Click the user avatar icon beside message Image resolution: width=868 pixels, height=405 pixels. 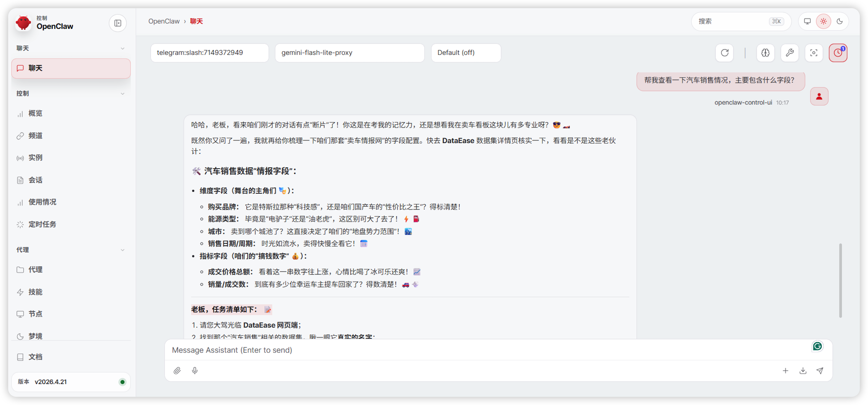click(x=819, y=96)
